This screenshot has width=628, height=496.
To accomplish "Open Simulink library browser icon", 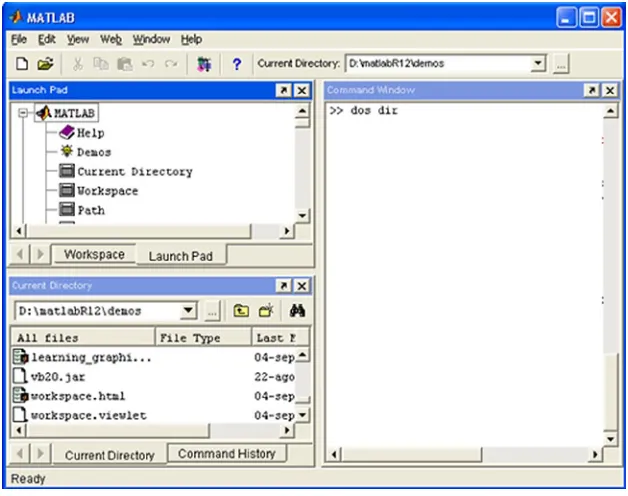I will 204,64.
